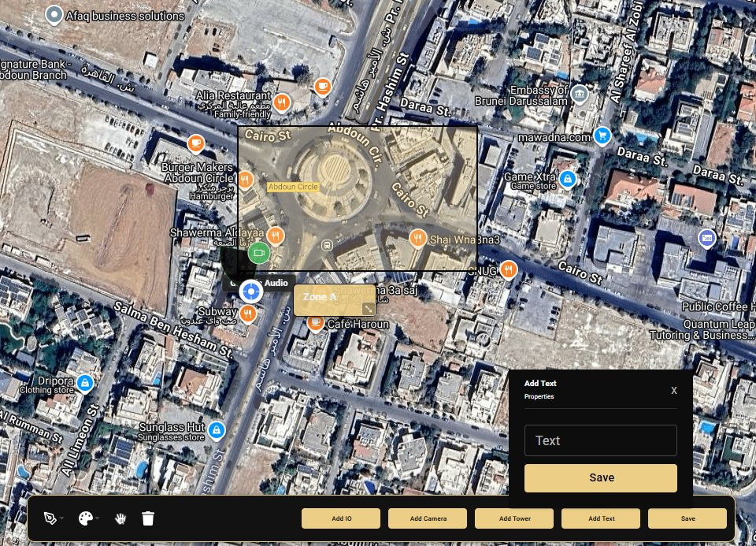Click the Zone A resize handle
The image size is (756, 546).
click(368, 309)
